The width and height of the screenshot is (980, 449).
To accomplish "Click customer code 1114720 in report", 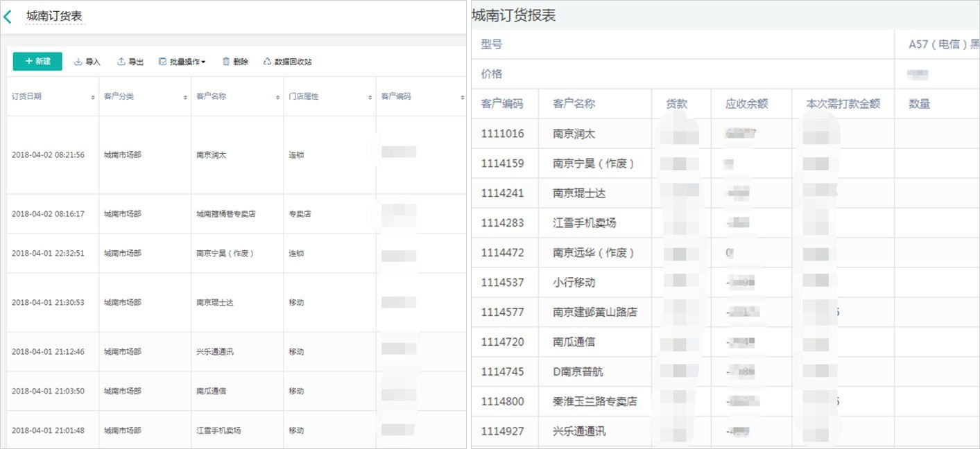I will 503,342.
